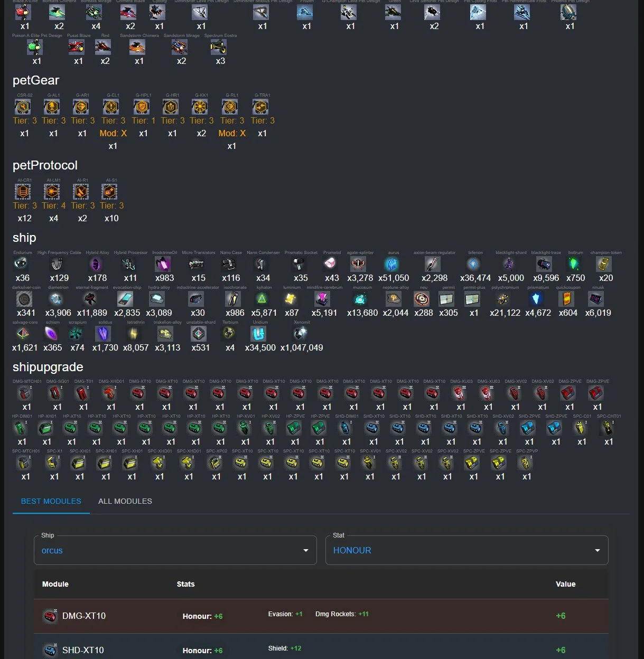Screen dimensions: 644x659
Task: Click the quickcoupon icon
Action: [x=566, y=299]
